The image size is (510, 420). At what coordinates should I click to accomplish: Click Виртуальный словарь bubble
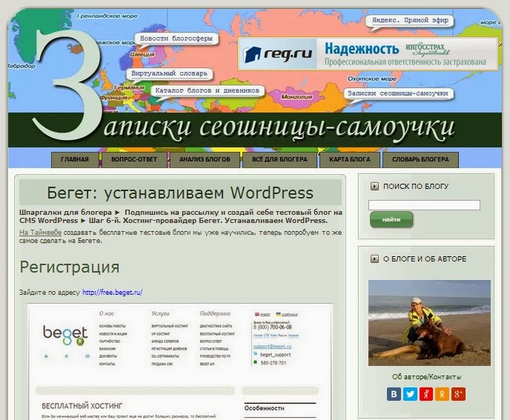[x=169, y=73]
